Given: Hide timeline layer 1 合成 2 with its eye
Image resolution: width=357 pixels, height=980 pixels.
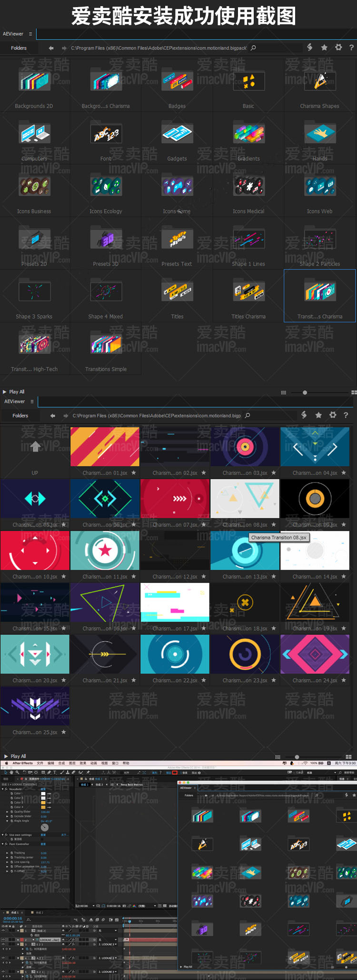Looking at the screenshot, I should tap(3, 931).
